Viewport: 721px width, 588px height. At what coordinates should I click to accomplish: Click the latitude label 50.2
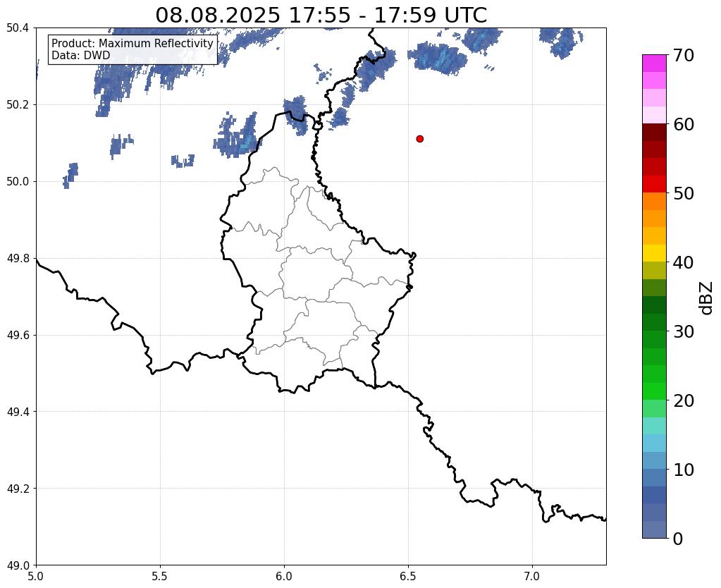click(x=18, y=105)
